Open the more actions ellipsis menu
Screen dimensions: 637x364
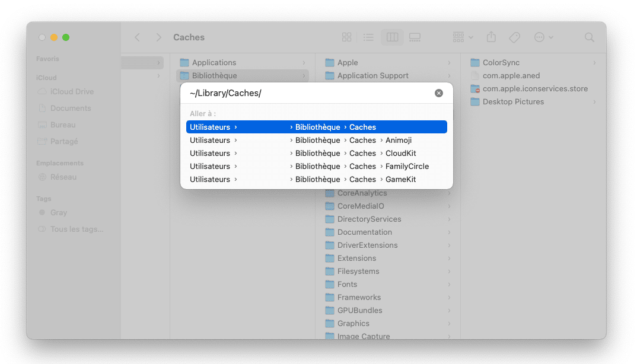click(543, 37)
